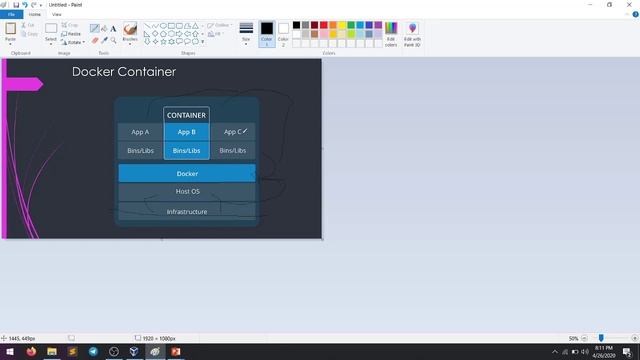Screen dimensions: 640x360
Task: Choose the Diamond shape
Action: [155, 34]
